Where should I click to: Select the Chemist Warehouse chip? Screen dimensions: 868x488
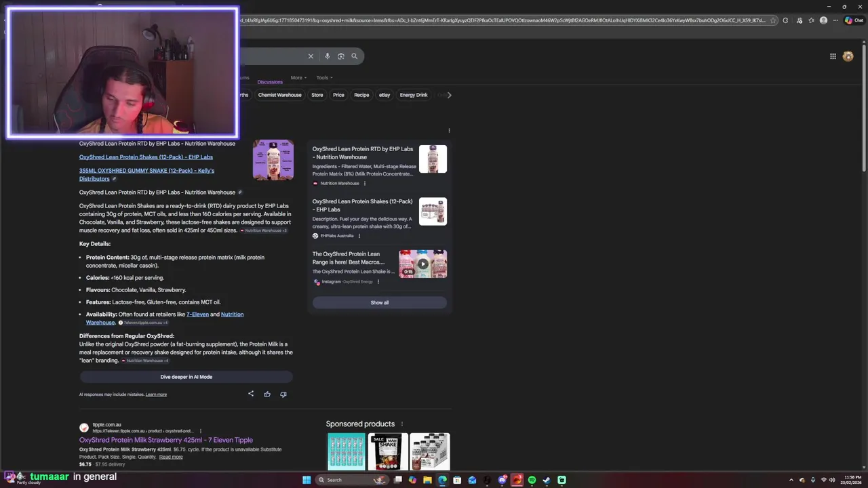[279, 95]
